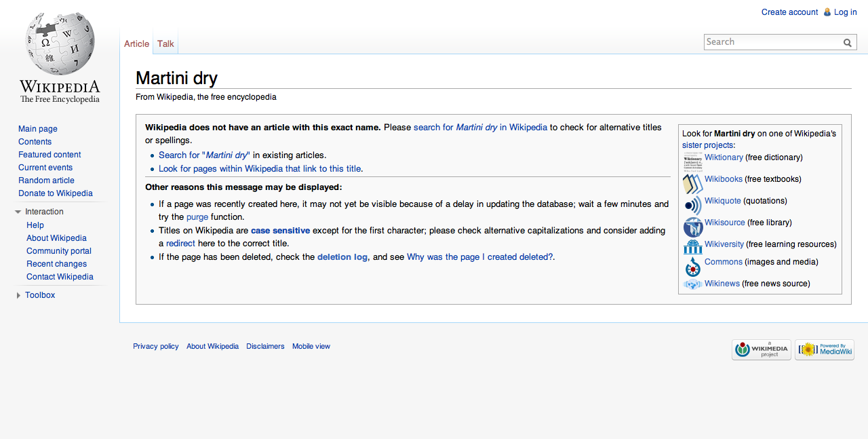Open the Wikiquote text link
The image size is (868, 439).
click(x=723, y=201)
